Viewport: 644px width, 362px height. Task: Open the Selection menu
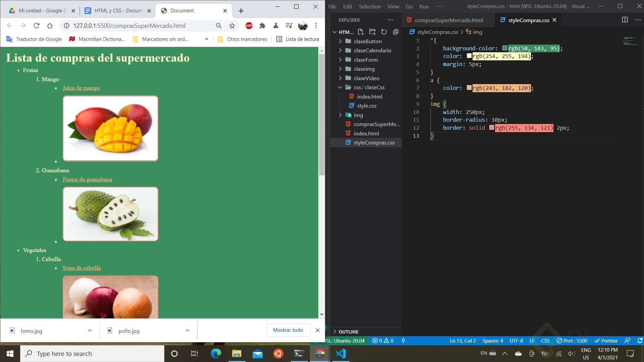(x=369, y=6)
